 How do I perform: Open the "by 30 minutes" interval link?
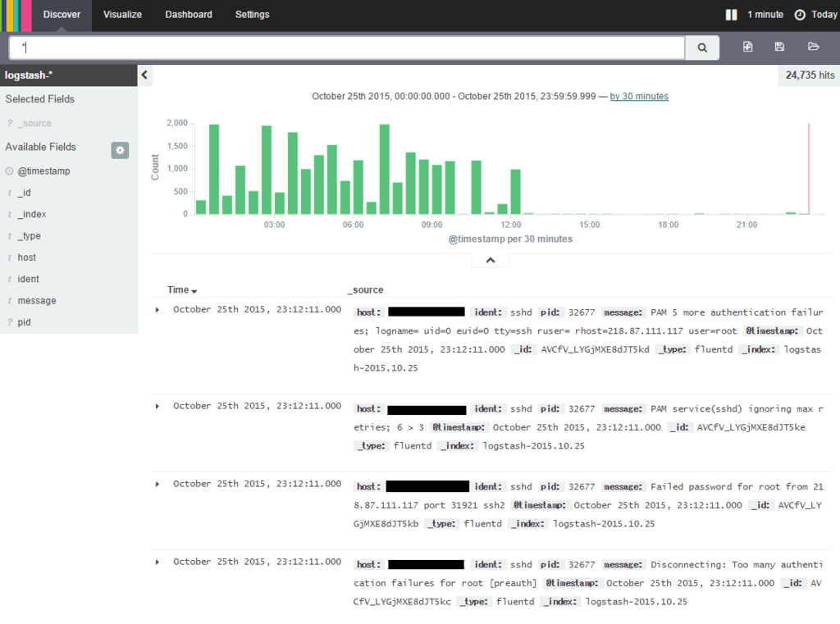click(639, 97)
